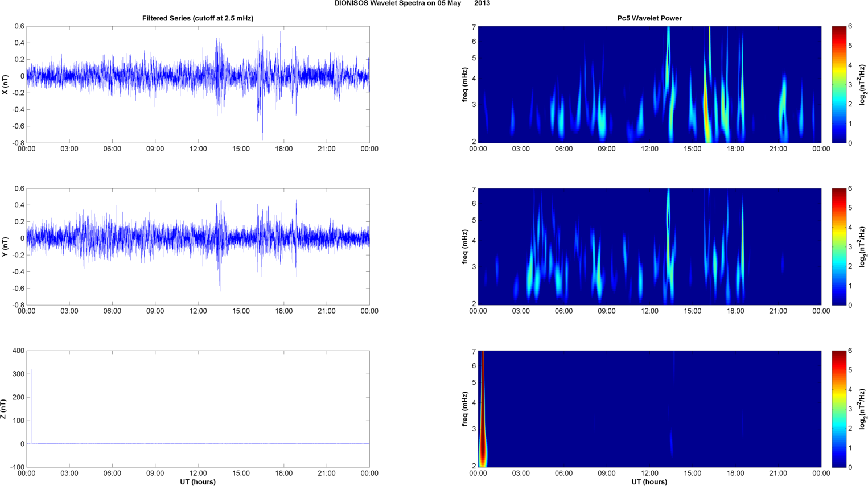Click "UT (hours)" label under Z wavelet spectrum
The width and height of the screenshot is (868, 486).
[649, 482]
